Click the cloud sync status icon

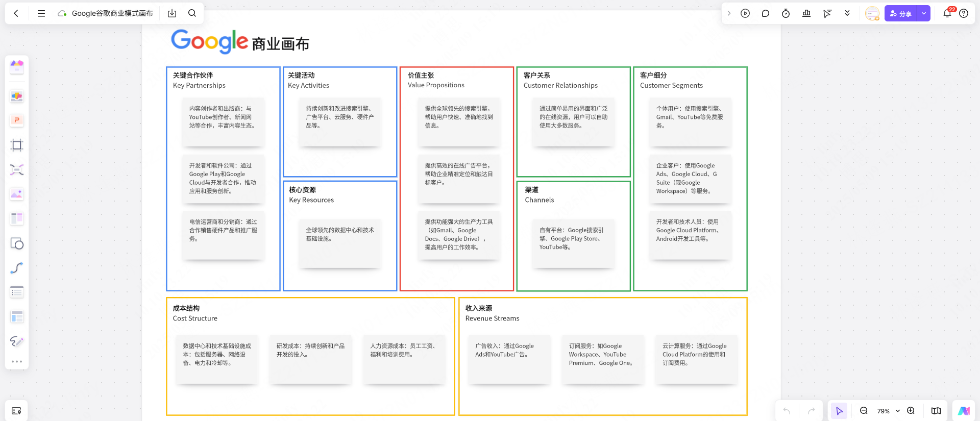point(62,13)
